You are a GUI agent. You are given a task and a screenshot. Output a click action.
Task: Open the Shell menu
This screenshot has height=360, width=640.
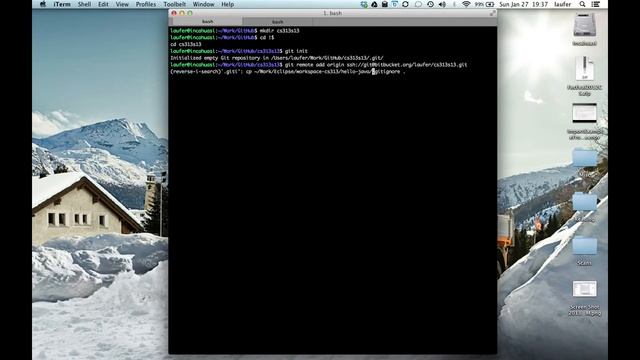coord(84,4)
